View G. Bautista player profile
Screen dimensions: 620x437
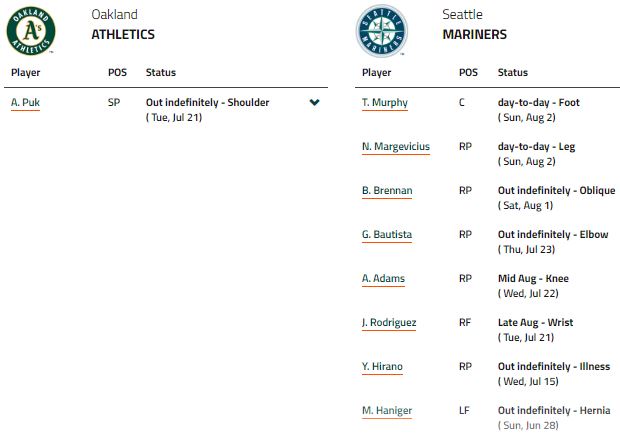pos(387,235)
